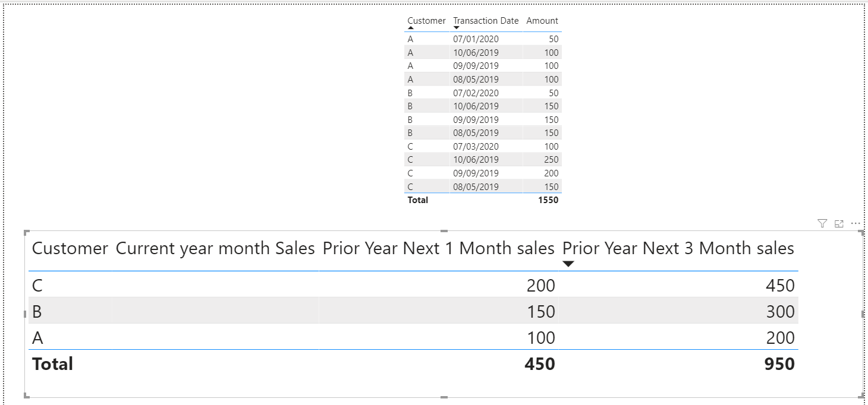
Task: Click the ascending sort arrow under top Customer header
Action: tap(411, 28)
